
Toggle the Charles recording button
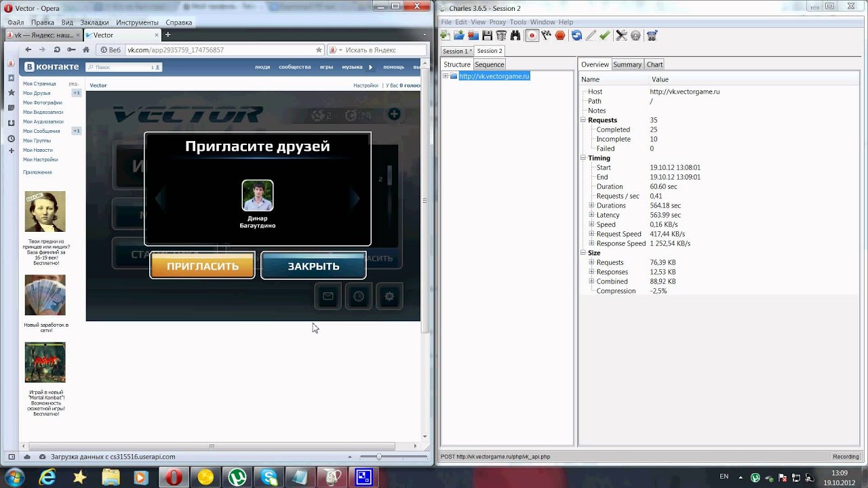pyautogui.click(x=532, y=35)
